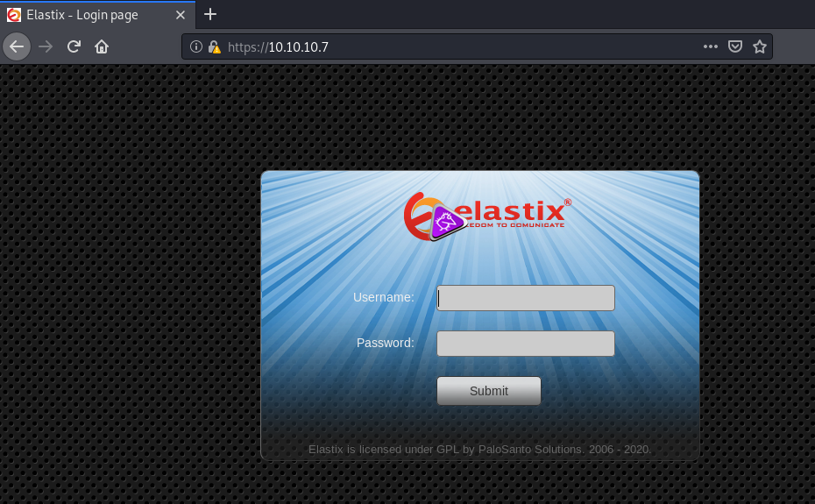Image resolution: width=815 pixels, height=504 pixels.
Task: Click the GPL PaloSanto Solutions license text
Action: (x=479, y=450)
